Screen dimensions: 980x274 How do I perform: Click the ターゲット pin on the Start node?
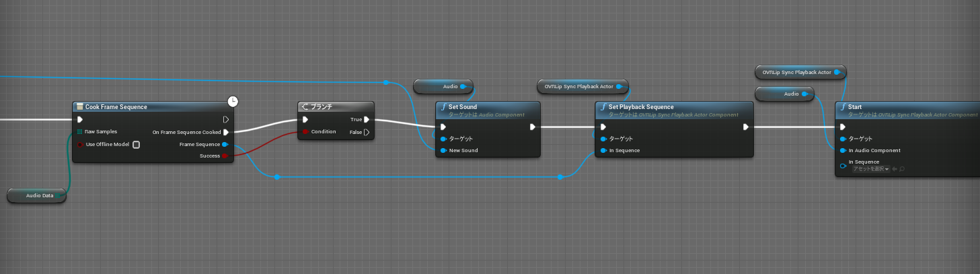coord(843,139)
